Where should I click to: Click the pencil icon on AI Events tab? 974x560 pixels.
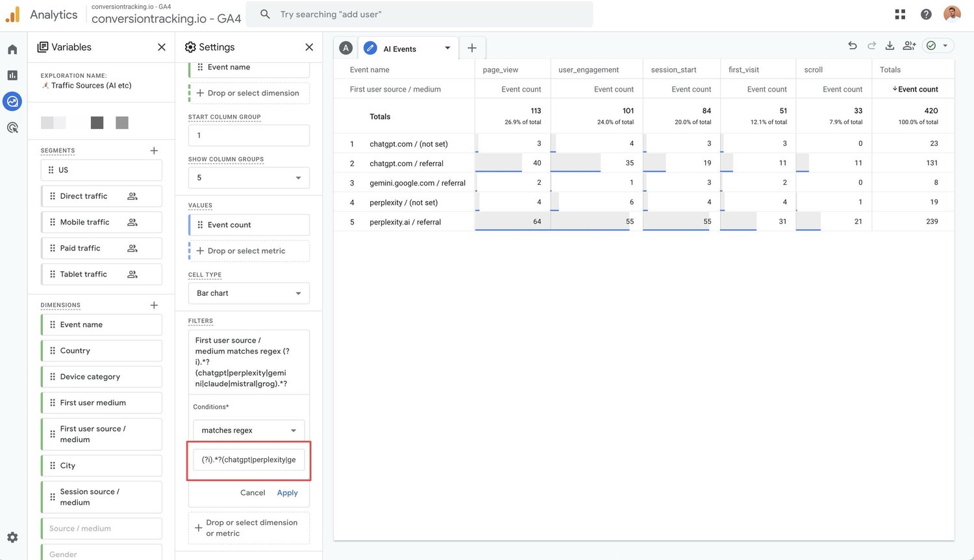(x=370, y=48)
